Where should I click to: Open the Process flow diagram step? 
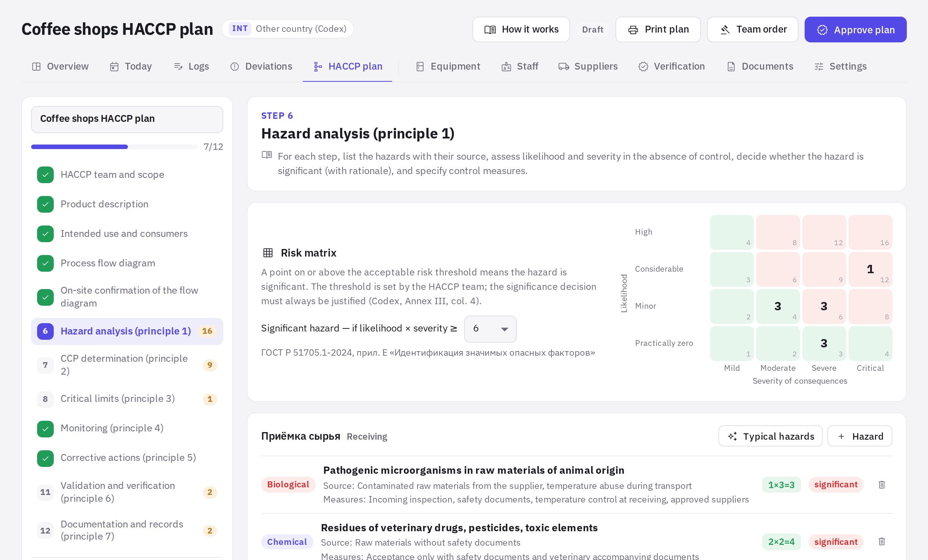(127, 263)
